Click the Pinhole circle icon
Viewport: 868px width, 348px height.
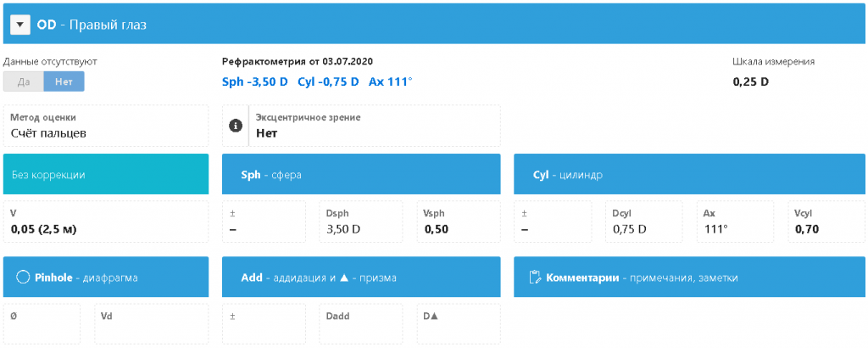point(23,277)
